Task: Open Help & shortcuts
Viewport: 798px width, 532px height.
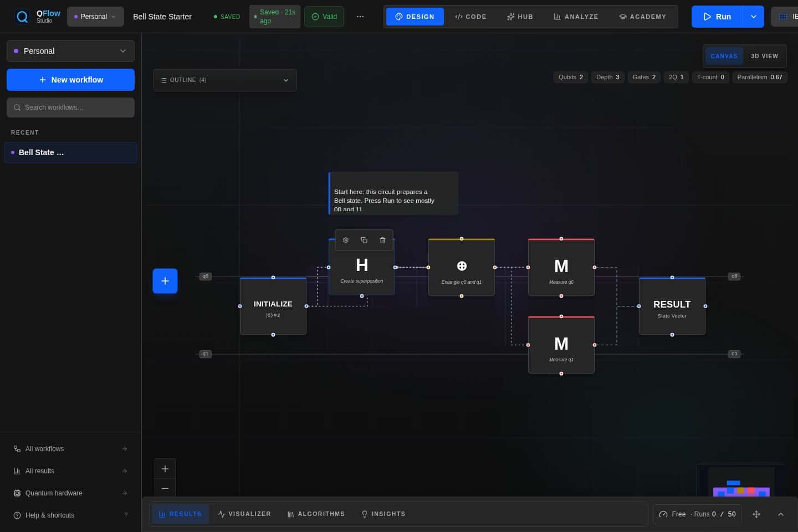Action: pos(70,515)
